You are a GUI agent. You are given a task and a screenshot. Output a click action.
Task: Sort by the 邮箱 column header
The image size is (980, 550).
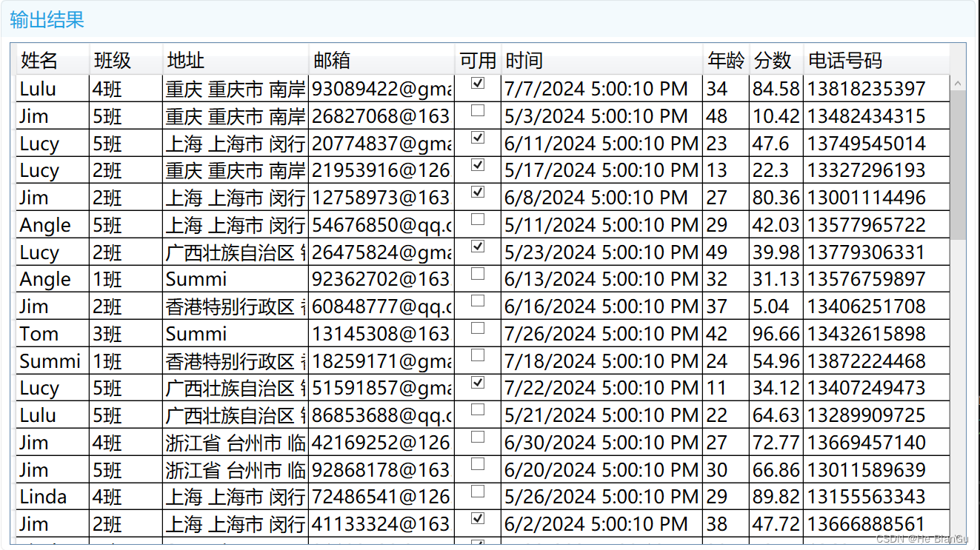[381, 60]
